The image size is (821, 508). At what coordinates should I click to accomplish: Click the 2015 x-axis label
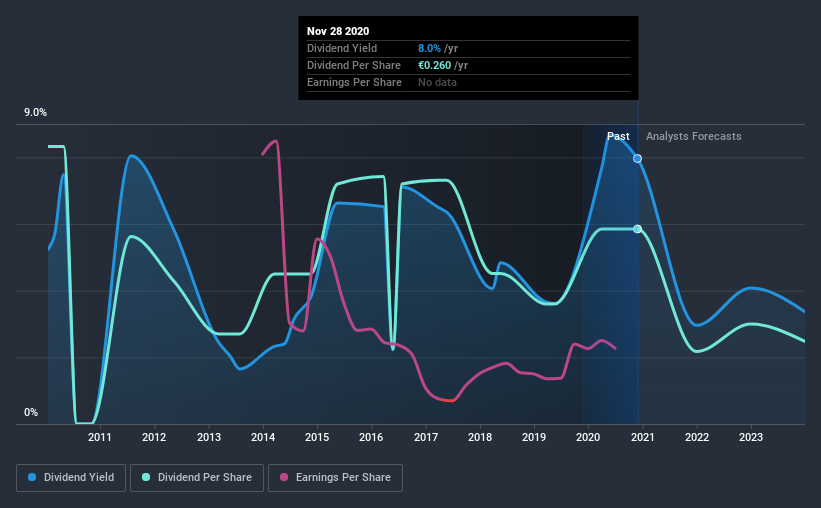317,437
